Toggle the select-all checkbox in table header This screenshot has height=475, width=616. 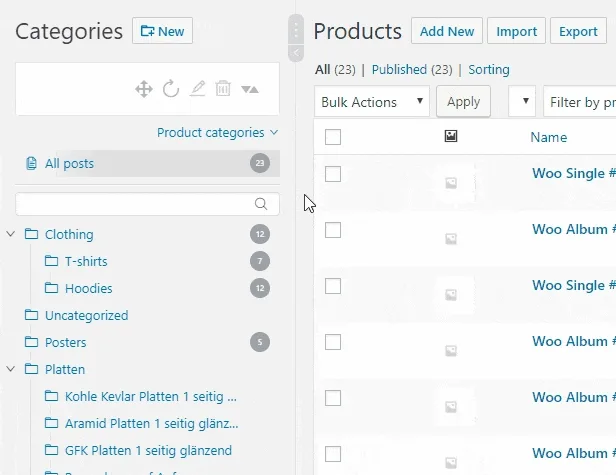point(333,138)
